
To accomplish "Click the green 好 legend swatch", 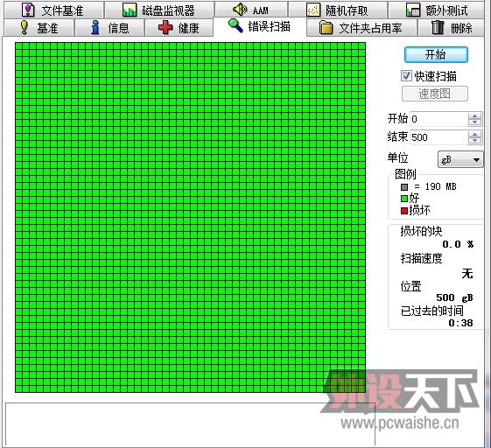I will click(404, 199).
